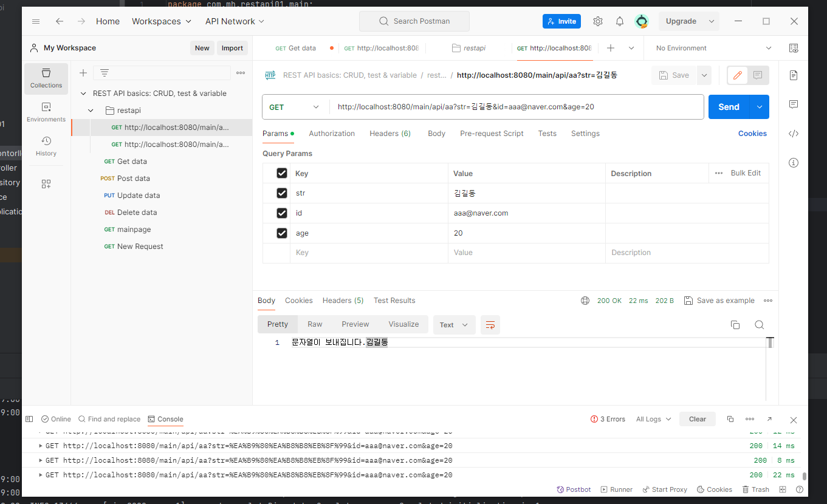Select the Raw response view

(x=315, y=324)
